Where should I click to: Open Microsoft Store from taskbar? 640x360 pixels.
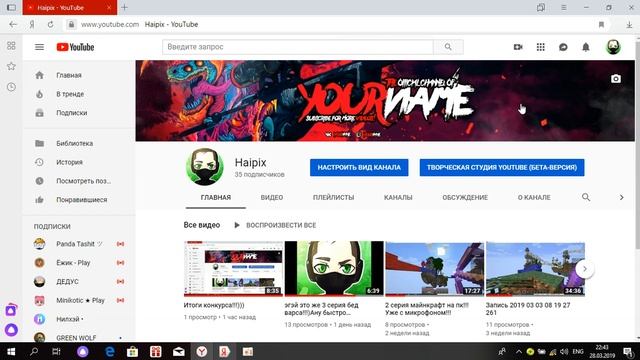pos(132,351)
